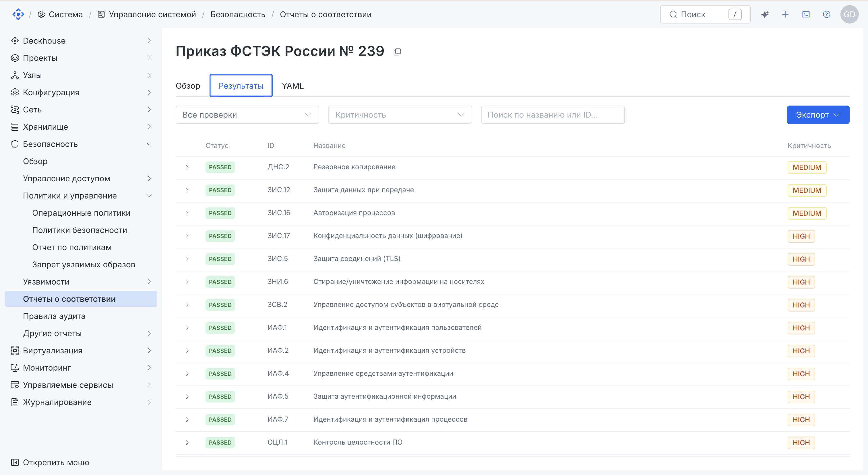Expand the Уязвимости submenu
The height and width of the screenshot is (475, 868).
149,282
